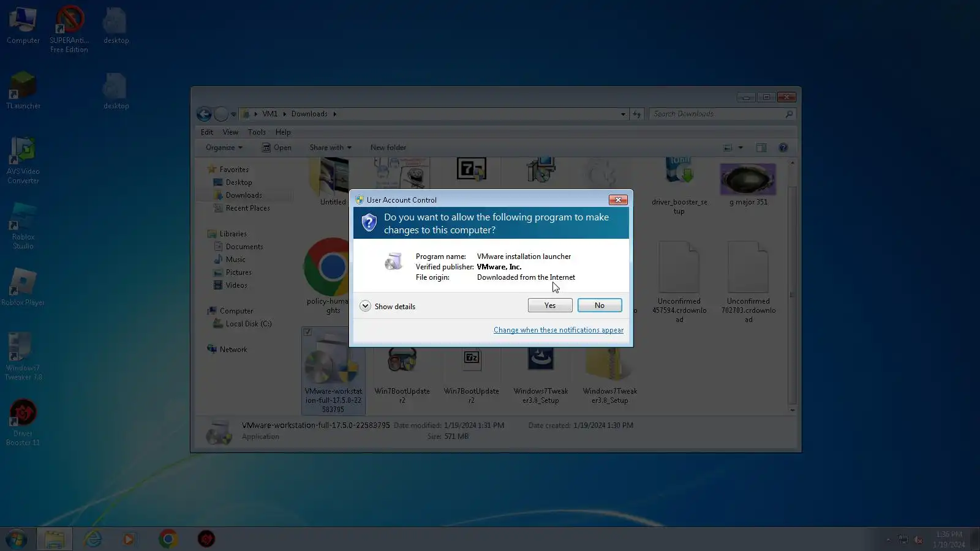Select Local Disk (C:) in navigation pane

click(x=243, y=324)
